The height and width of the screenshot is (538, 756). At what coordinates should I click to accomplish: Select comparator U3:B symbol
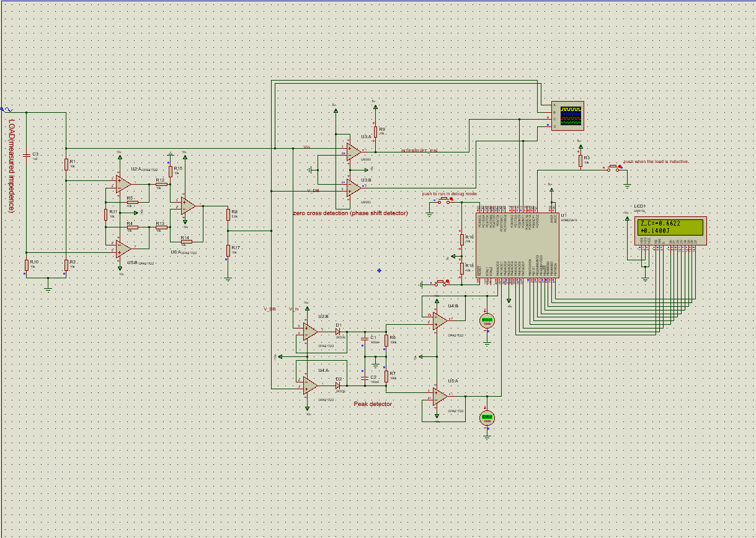coord(354,187)
